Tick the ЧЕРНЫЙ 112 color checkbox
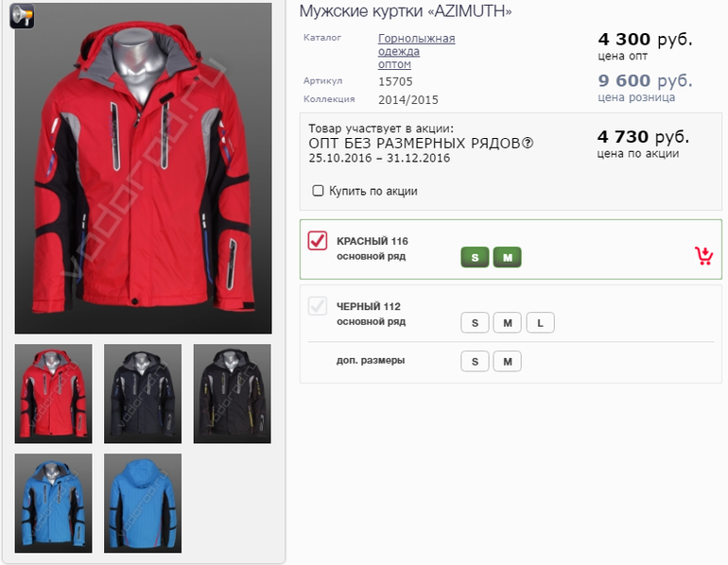Screen dimensions: 728x565 318,306
